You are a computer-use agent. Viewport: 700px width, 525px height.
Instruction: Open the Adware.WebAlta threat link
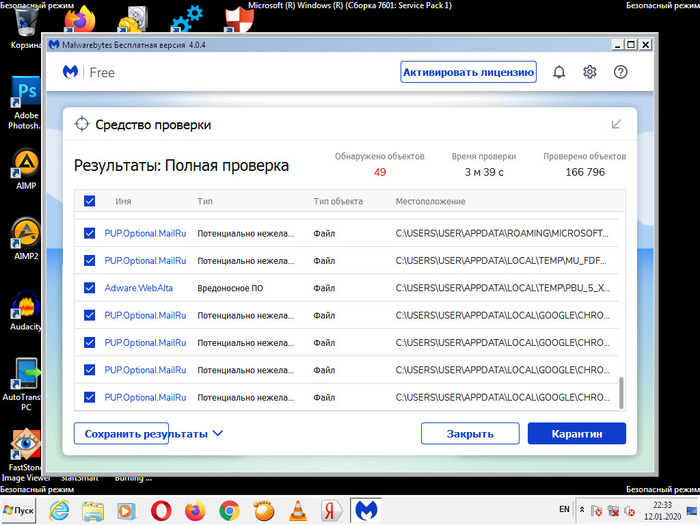[x=138, y=288]
